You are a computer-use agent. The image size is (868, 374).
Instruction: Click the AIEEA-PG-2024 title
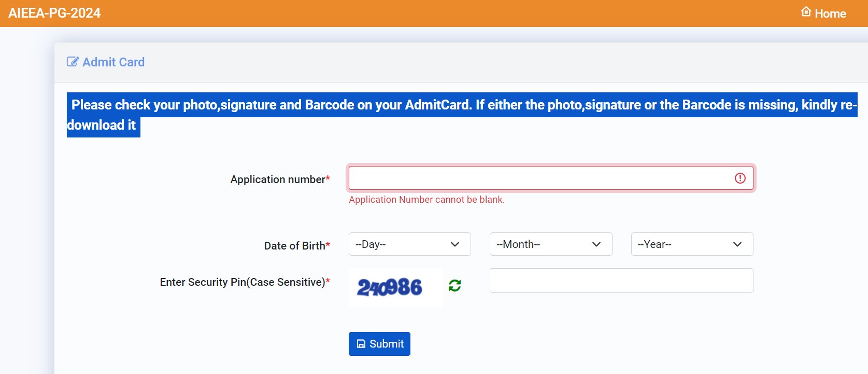[x=54, y=13]
